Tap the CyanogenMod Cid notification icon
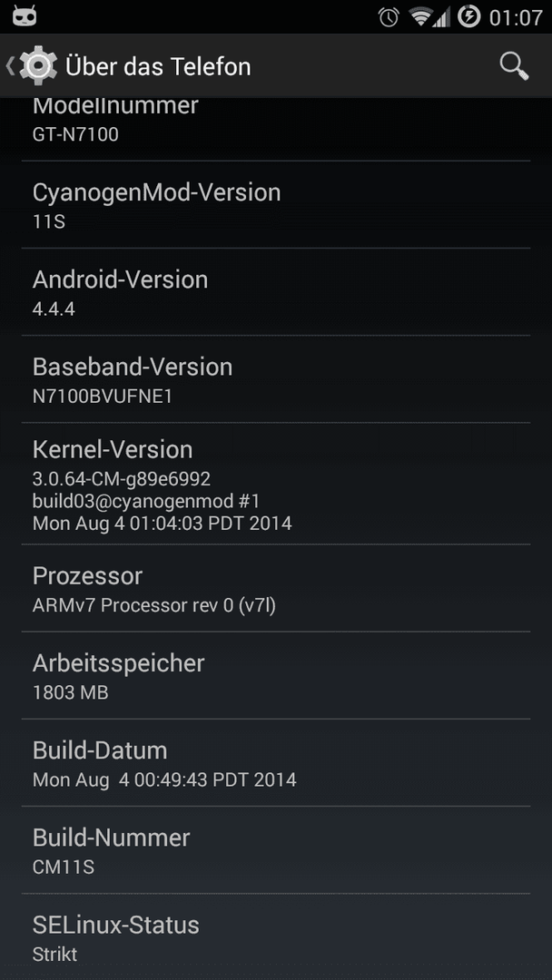The image size is (552, 980). pyautogui.click(x=24, y=16)
